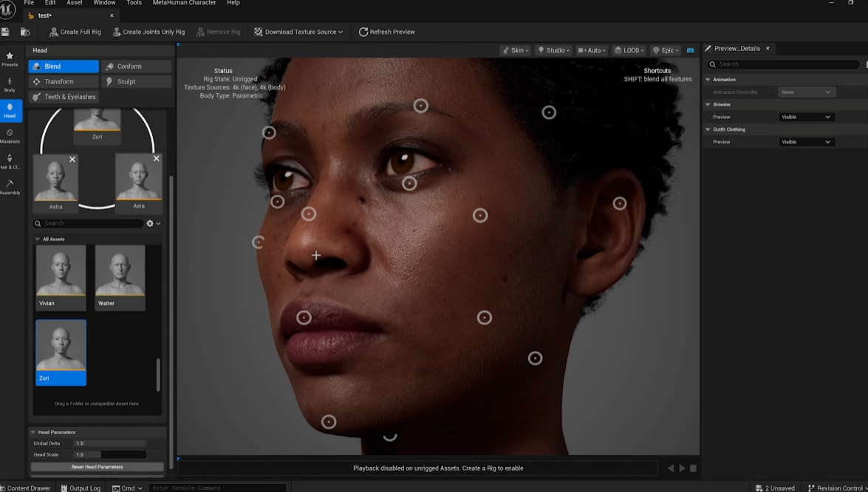Open the LOD0 level dropdown
The image size is (868, 492).
pyautogui.click(x=629, y=50)
